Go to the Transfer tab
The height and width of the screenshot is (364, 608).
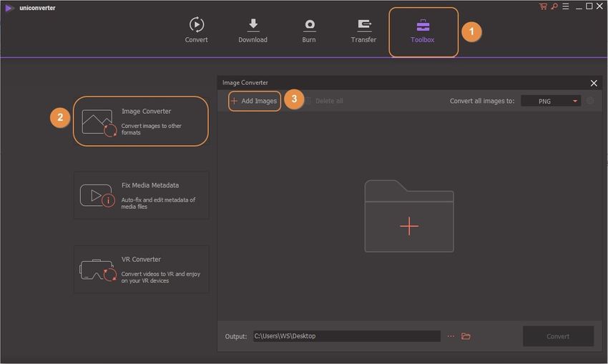click(363, 31)
